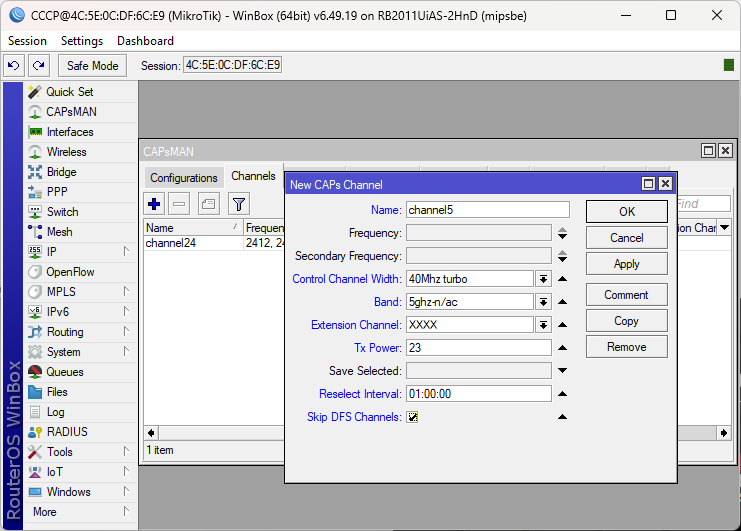Expand the Routing submenu

pyautogui.click(x=126, y=331)
